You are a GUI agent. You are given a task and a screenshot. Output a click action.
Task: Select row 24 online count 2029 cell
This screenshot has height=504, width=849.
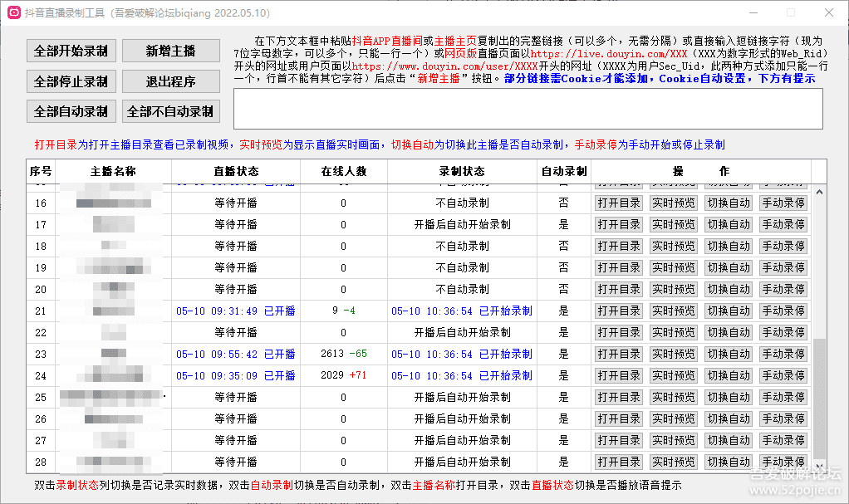coord(344,375)
